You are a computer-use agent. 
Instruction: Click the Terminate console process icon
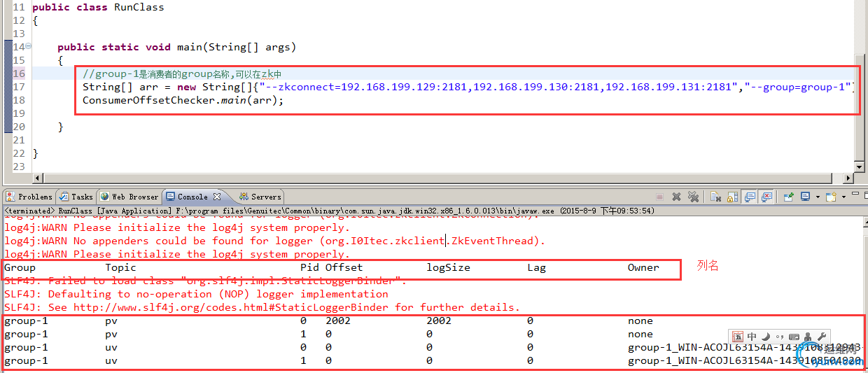[659, 197]
